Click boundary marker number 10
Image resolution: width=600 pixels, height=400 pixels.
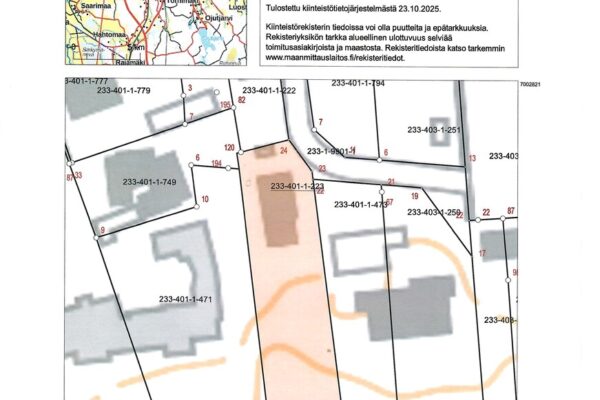pos(205,200)
